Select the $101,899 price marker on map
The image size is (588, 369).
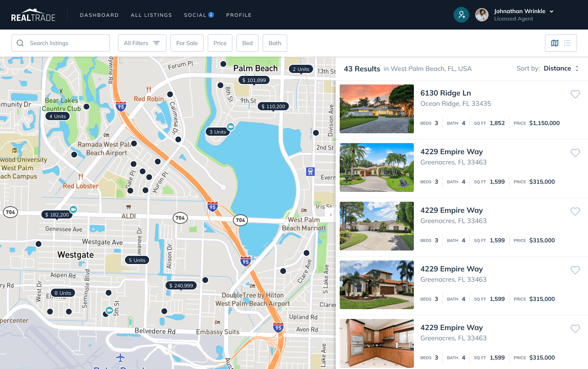coord(254,80)
